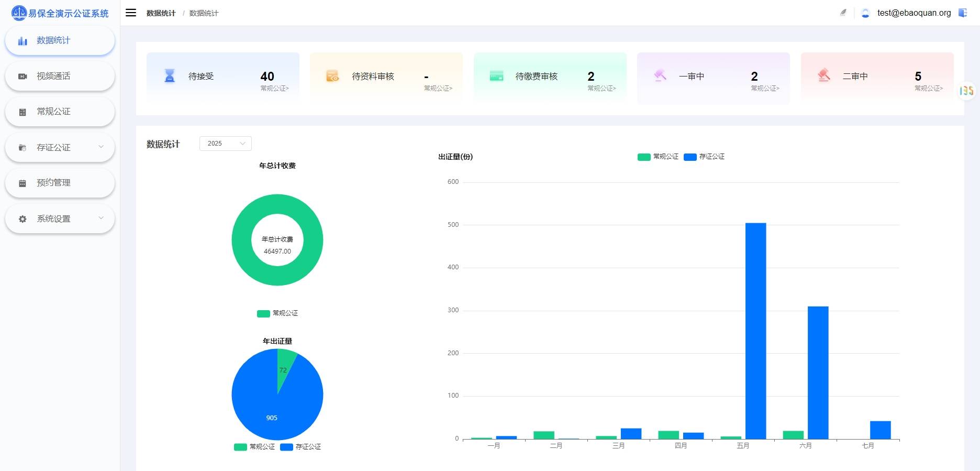Click the user avatar icon
The image size is (980, 471).
click(865, 13)
